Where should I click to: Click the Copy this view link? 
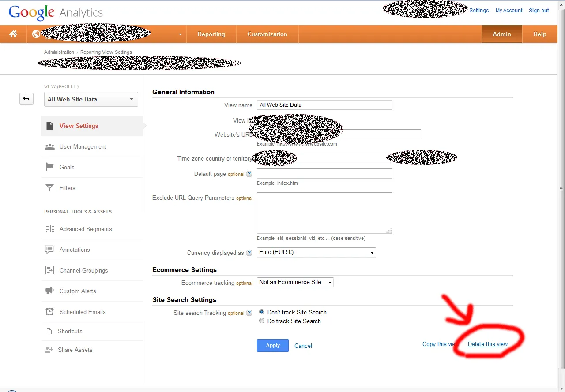[441, 344]
